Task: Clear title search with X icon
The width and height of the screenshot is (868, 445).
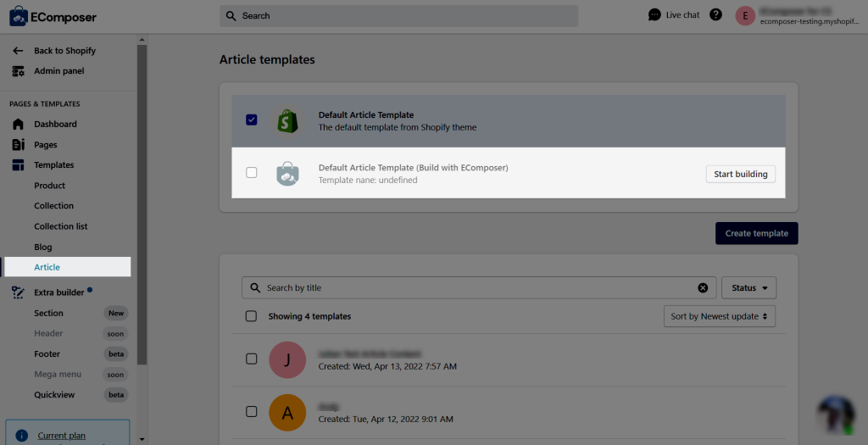Action: tap(703, 288)
